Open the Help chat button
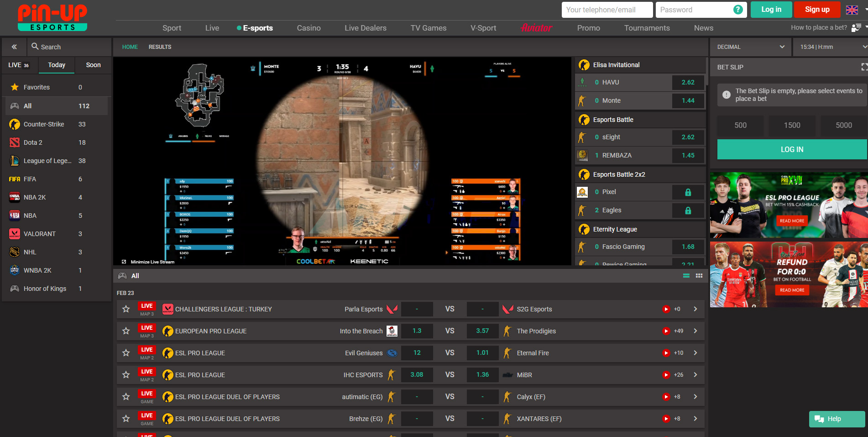 click(837, 419)
